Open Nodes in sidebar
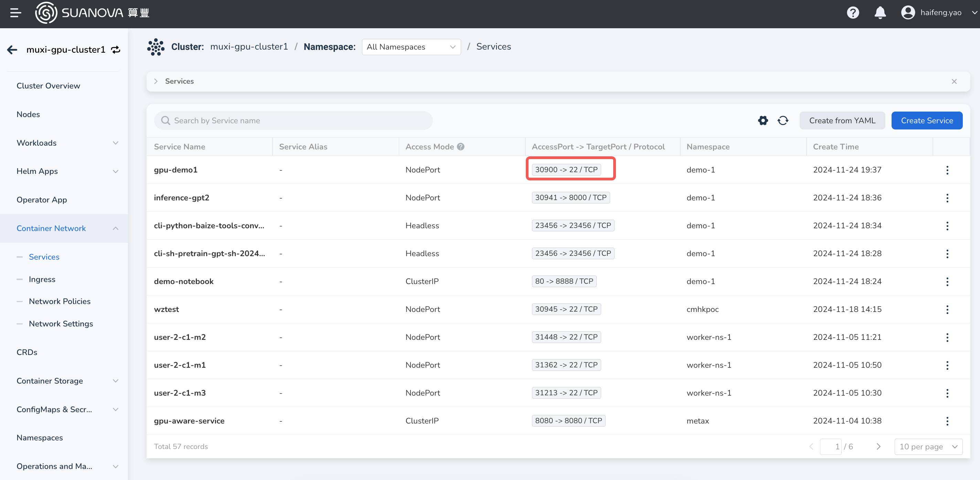The height and width of the screenshot is (480, 980). [28, 115]
